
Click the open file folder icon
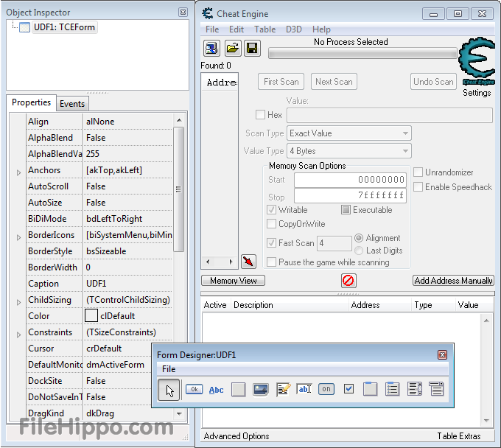[x=233, y=49]
